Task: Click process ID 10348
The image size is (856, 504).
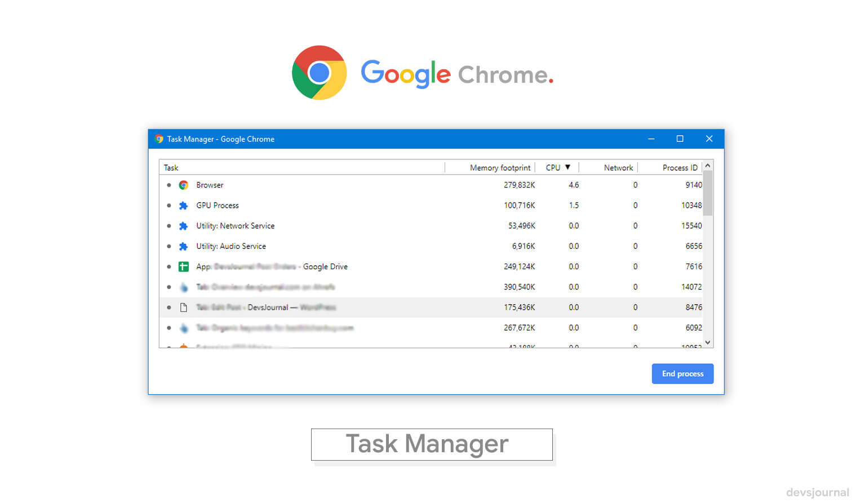Action: pyautogui.click(x=691, y=206)
